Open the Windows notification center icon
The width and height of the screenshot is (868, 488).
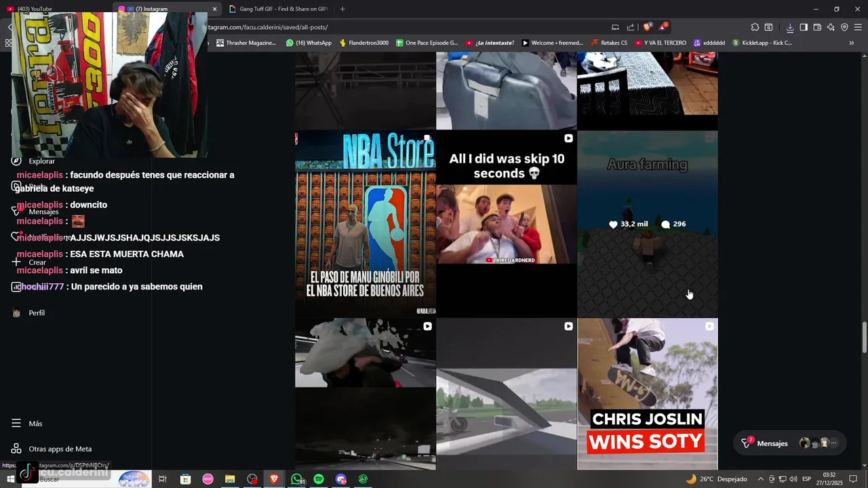pyautogui.click(x=853, y=479)
